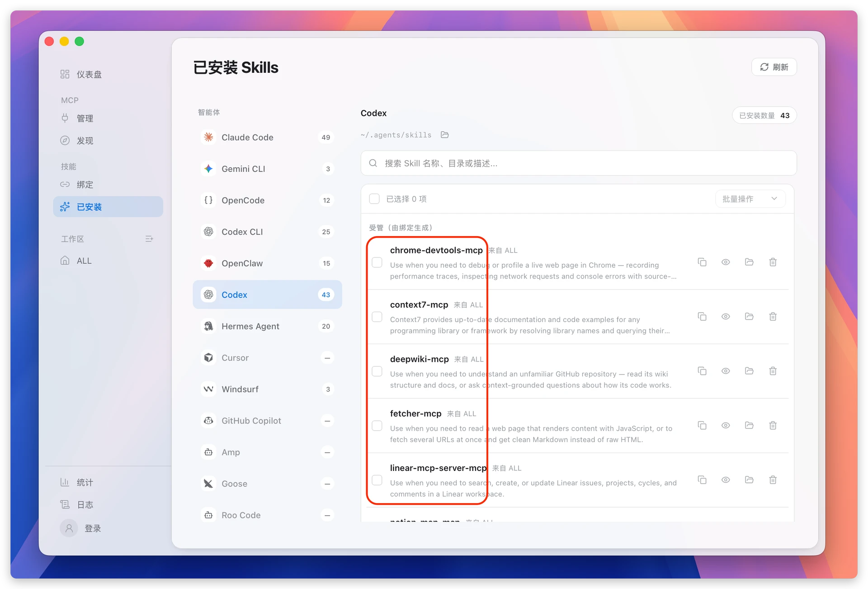
Task: Select the ALL workspace
Action: pos(108,261)
